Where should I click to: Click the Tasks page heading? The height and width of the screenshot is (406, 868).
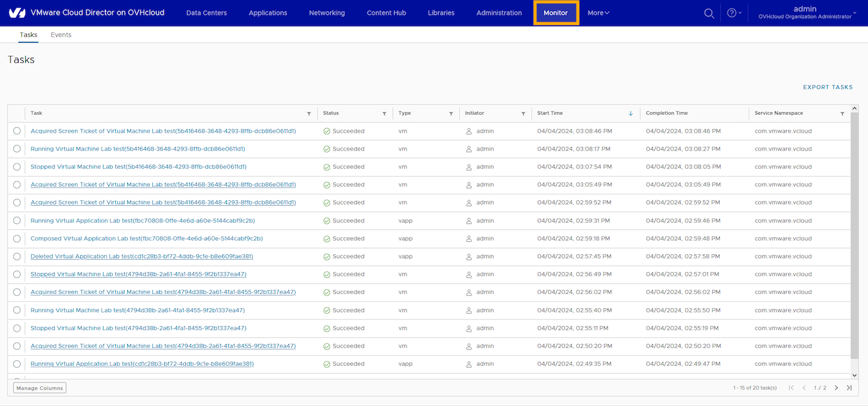coord(21,60)
